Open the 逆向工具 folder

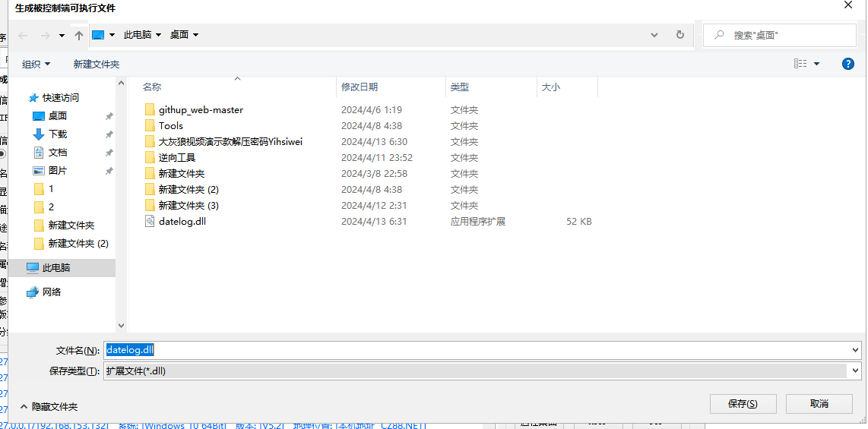[176, 158]
